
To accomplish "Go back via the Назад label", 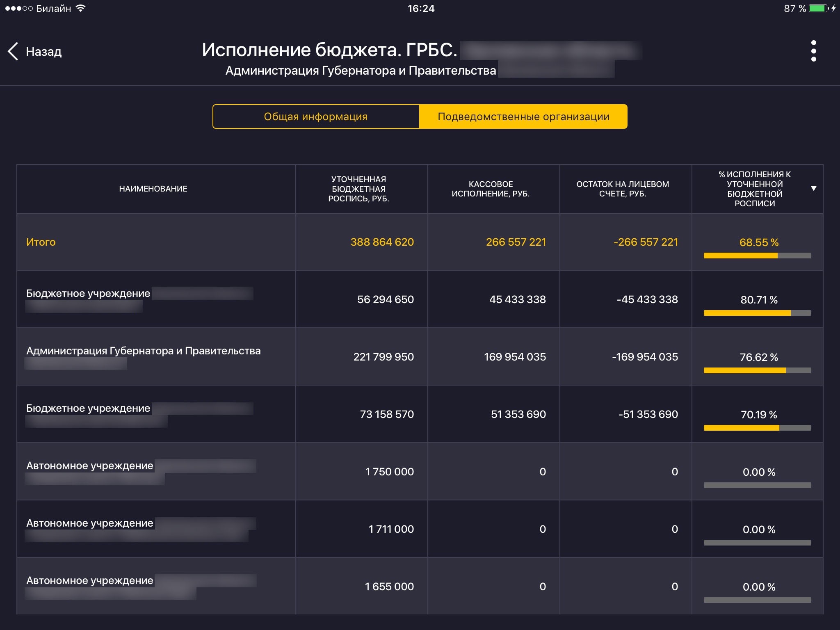I will click(43, 51).
